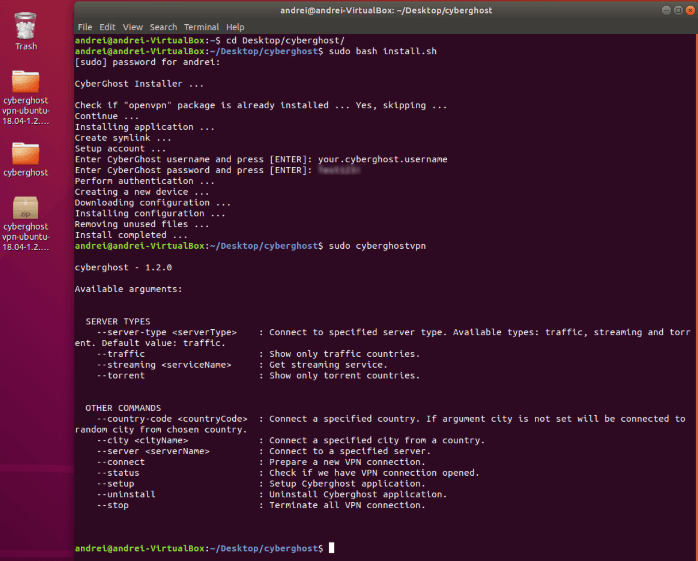The width and height of the screenshot is (698, 561).
Task: Select the cyberghostvpn zip archive icon on desktop
Action: [x=26, y=224]
